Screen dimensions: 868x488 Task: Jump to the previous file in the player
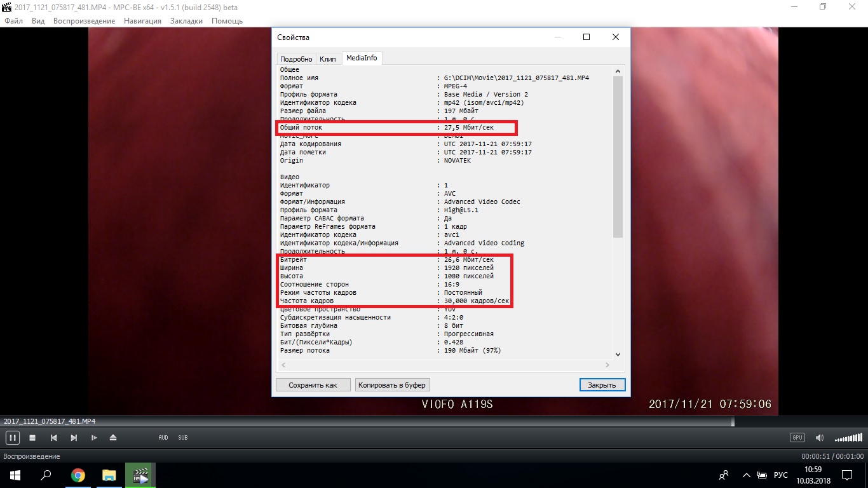pos(54,438)
